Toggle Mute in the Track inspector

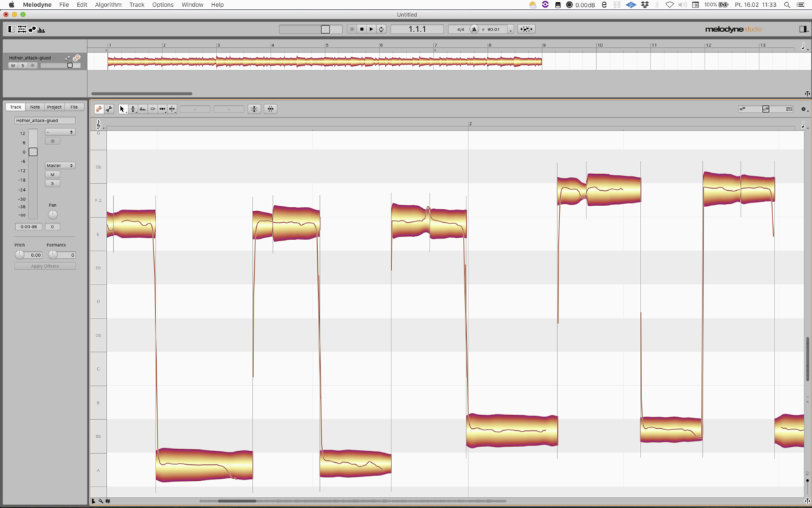52,174
